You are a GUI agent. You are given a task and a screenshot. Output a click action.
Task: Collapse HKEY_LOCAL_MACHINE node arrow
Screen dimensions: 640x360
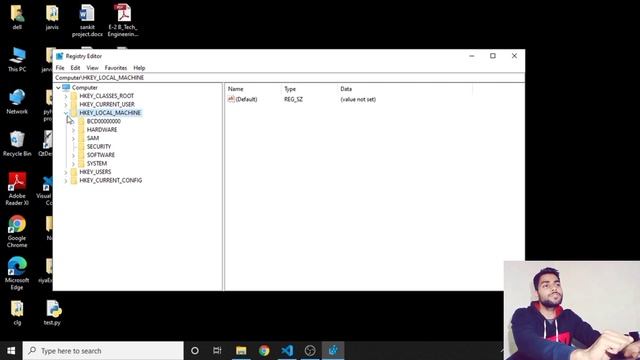click(66, 113)
